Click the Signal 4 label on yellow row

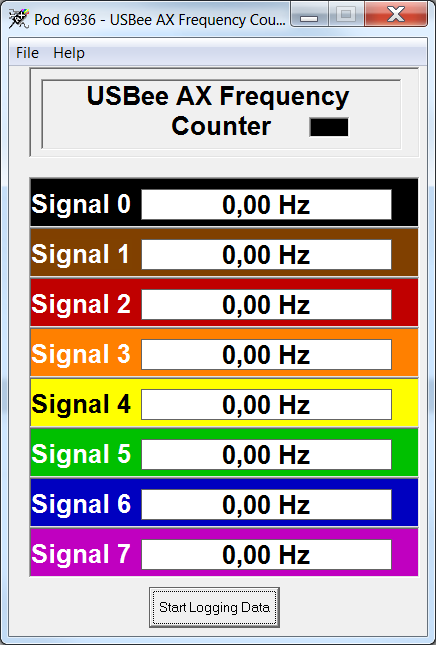click(x=81, y=404)
